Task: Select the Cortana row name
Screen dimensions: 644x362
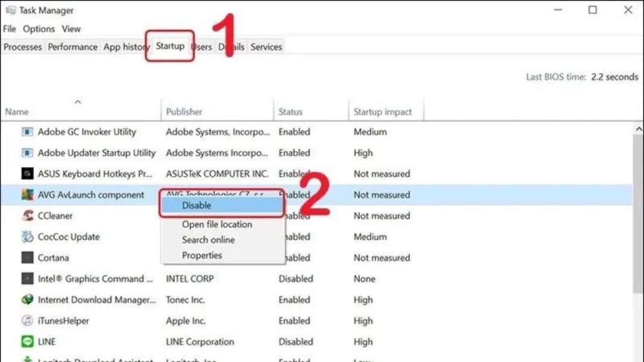Action: coord(54,258)
